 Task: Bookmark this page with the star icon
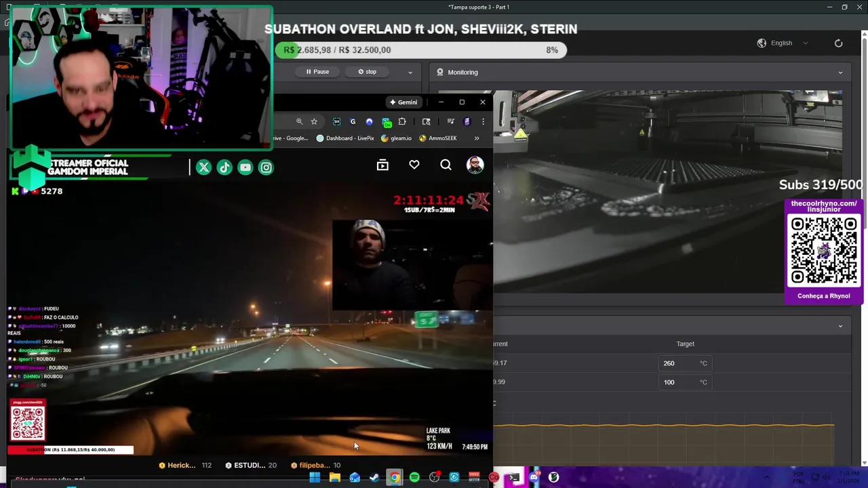pyautogui.click(x=314, y=121)
